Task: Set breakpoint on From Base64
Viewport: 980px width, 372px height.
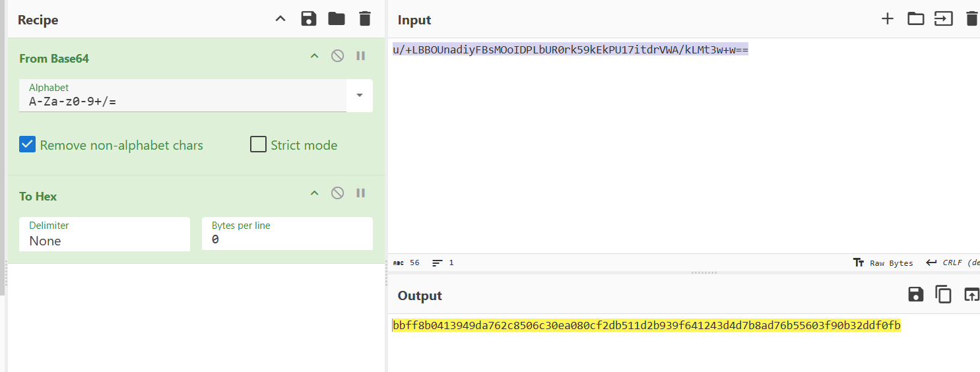Action: click(360, 56)
